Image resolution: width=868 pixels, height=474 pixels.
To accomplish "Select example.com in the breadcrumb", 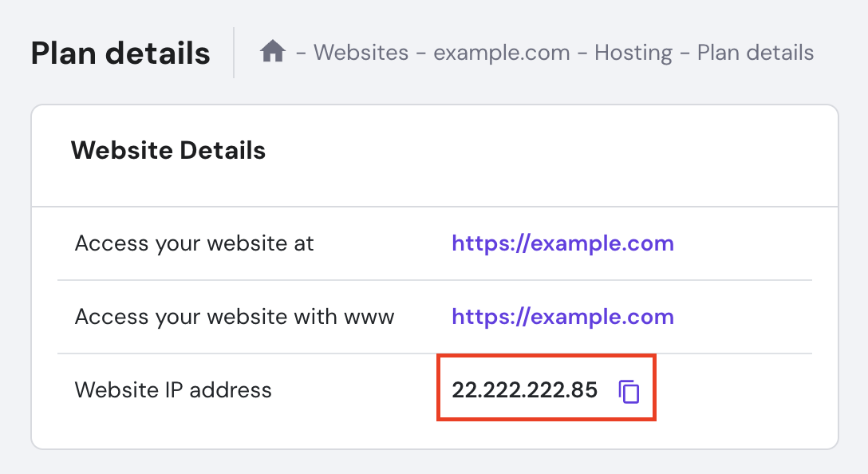I will 502,53.
